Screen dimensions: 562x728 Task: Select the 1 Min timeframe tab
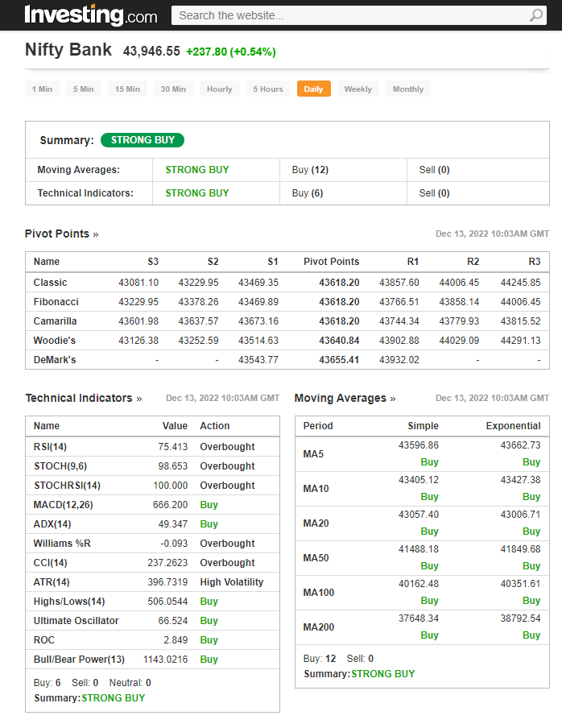[x=42, y=89]
